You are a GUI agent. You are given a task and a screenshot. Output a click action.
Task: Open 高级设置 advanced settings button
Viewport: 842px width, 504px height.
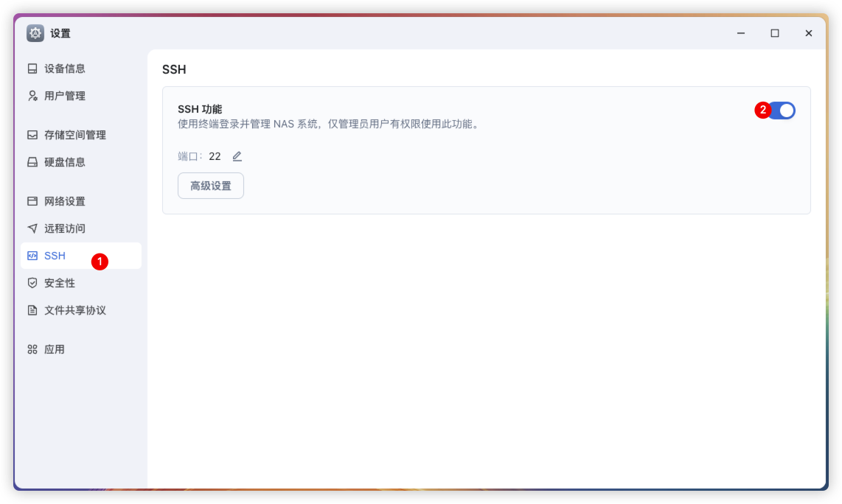click(211, 186)
